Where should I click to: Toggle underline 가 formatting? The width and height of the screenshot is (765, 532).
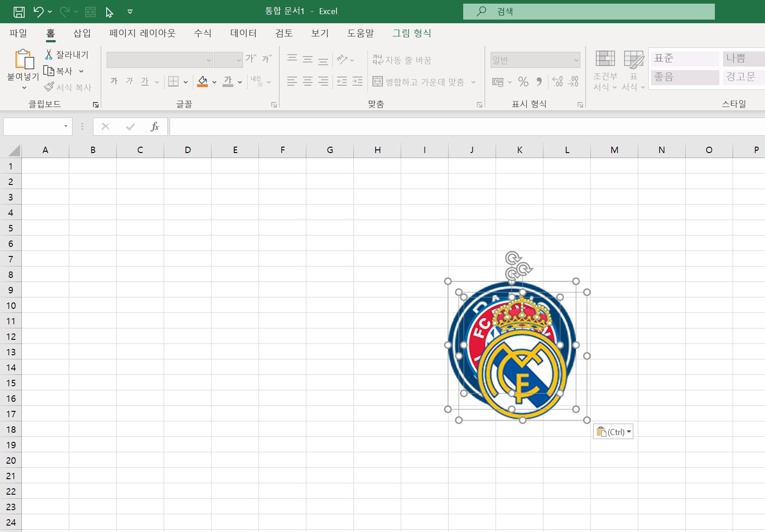pyautogui.click(x=145, y=81)
